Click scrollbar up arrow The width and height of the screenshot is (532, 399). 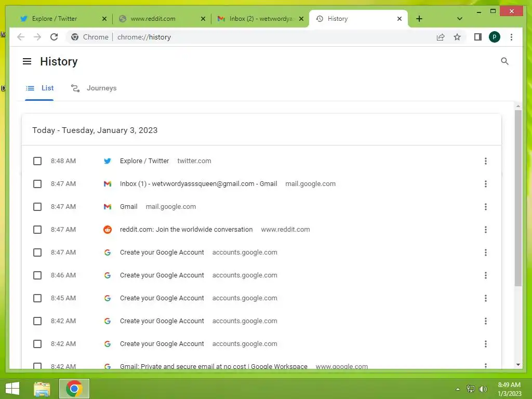click(x=518, y=106)
